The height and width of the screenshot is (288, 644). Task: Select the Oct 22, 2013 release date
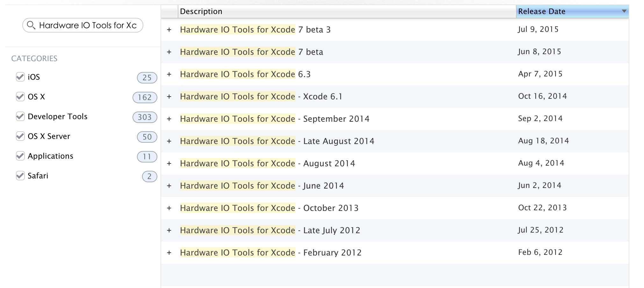coord(542,208)
